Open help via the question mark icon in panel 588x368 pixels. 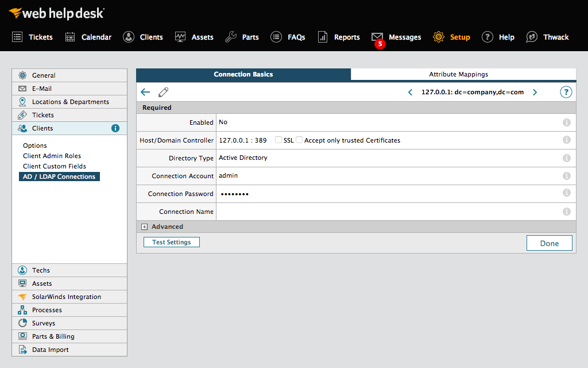(566, 92)
